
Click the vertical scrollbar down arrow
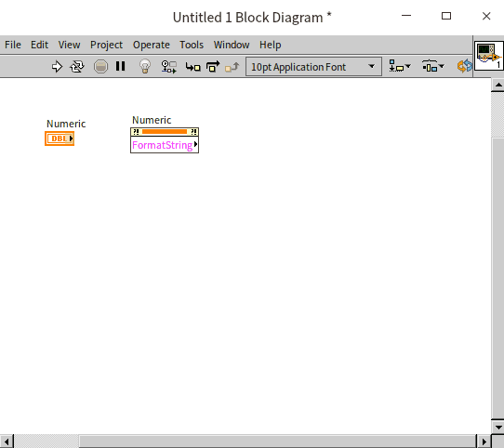tap(497, 428)
